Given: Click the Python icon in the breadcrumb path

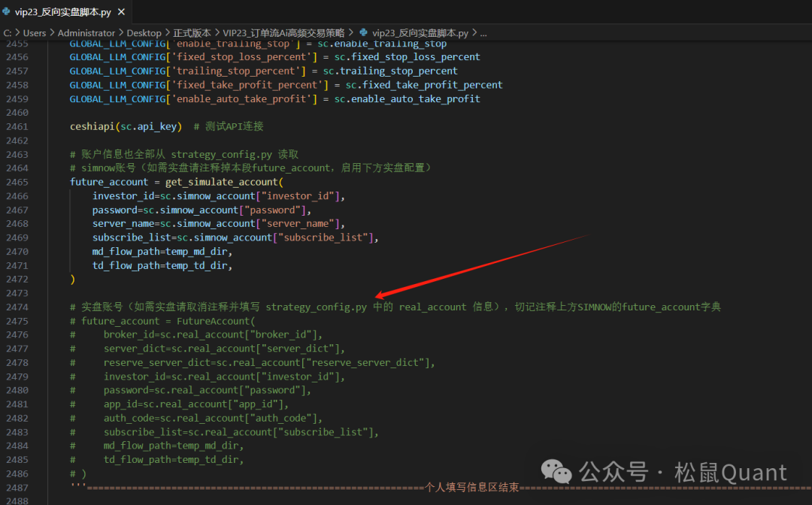Looking at the screenshot, I should pyautogui.click(x=364, y=33).
